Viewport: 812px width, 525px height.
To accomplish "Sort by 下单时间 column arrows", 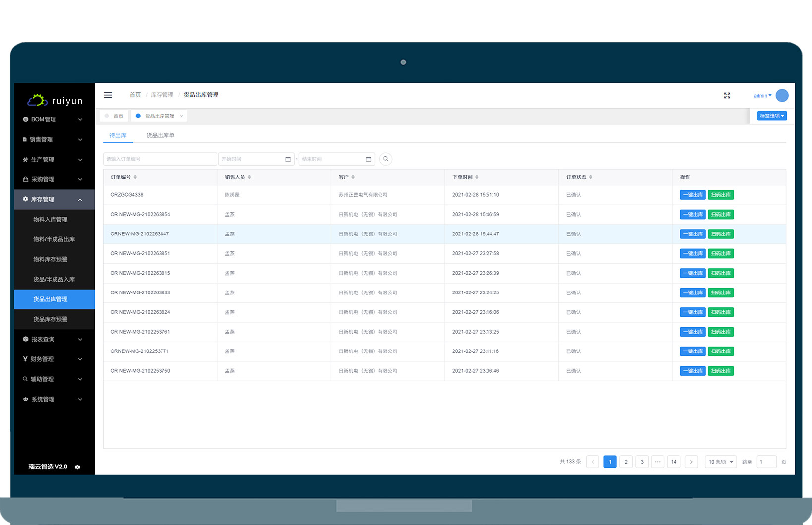I will click(x=477, y=177).
